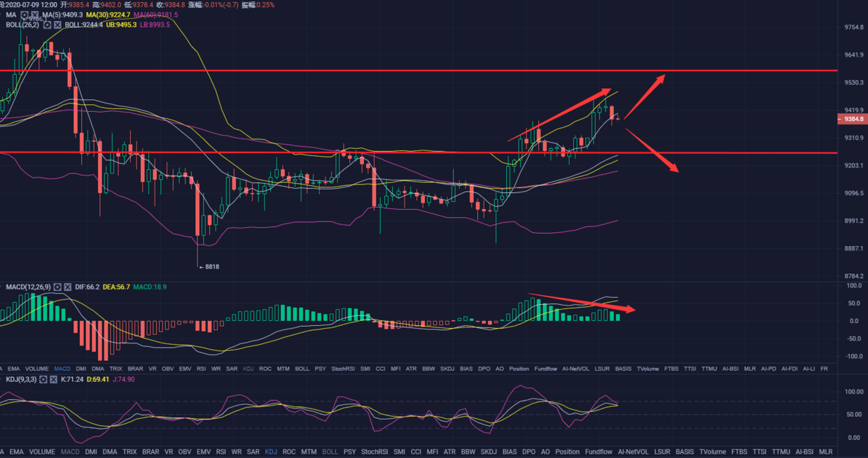
Task: Switch bottom KDJ panel to MLR indicator
Action: pos(826,452)
